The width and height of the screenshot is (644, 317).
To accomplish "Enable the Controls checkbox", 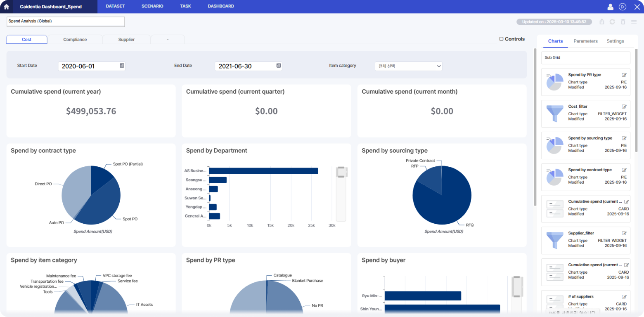I will pyautogui.click(x=501, y=39).
